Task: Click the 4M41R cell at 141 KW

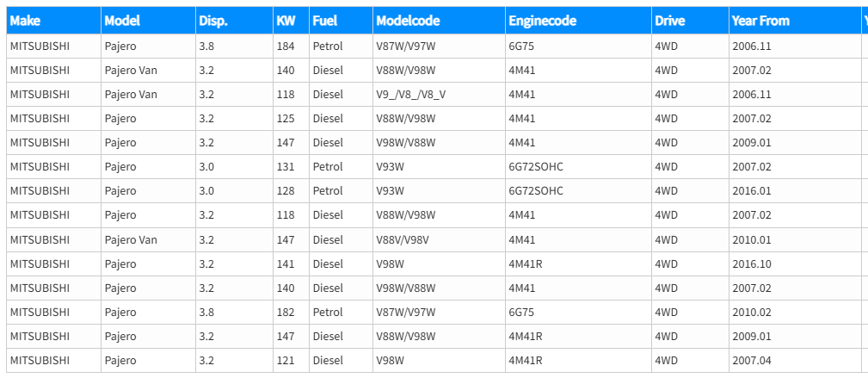Action: coord(578,263)
